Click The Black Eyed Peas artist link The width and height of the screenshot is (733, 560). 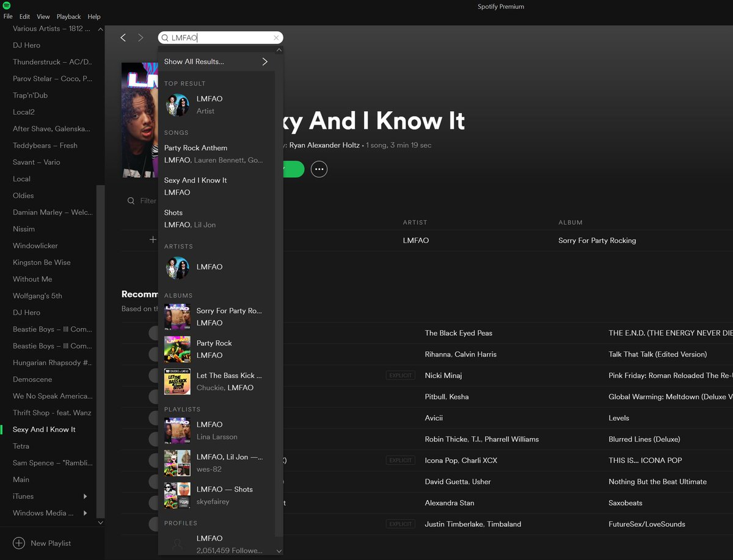point(459,333)
